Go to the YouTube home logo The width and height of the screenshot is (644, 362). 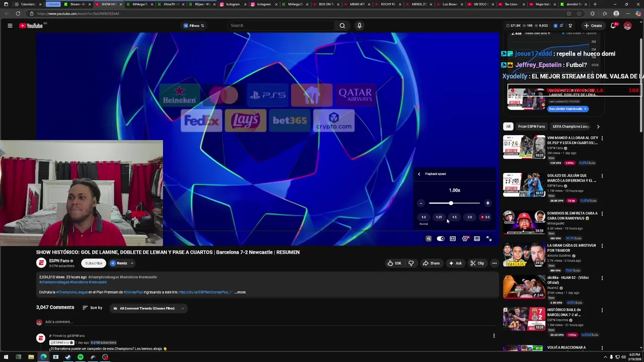32,26
